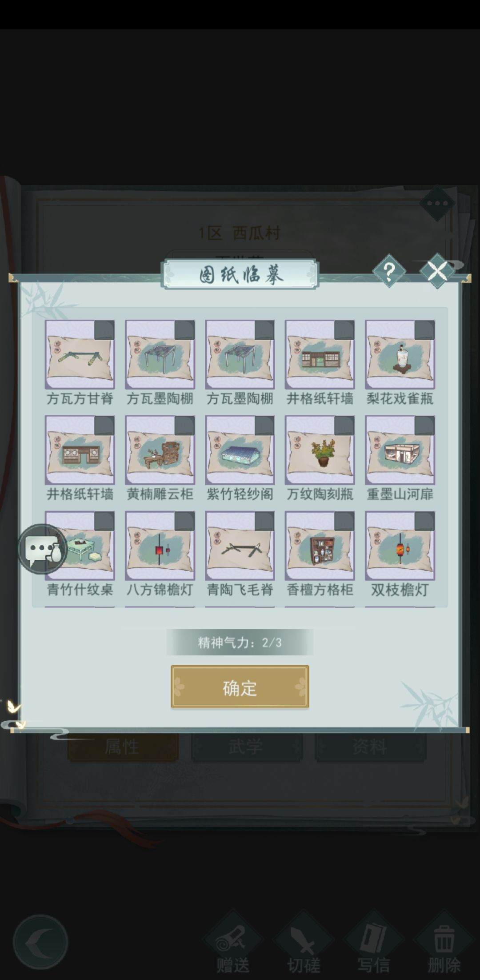Select the 紫竹轻纱阁 blueprint icon

(x=240, y=450)
